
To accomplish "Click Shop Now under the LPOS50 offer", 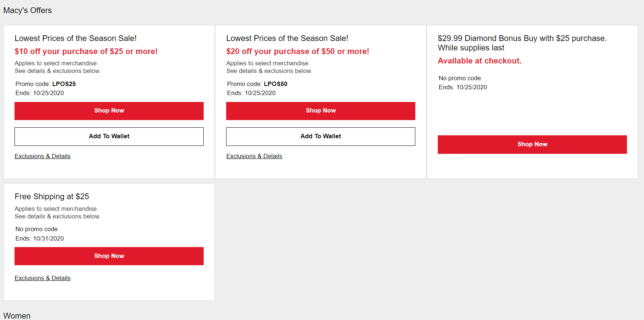I will point(321,111).
